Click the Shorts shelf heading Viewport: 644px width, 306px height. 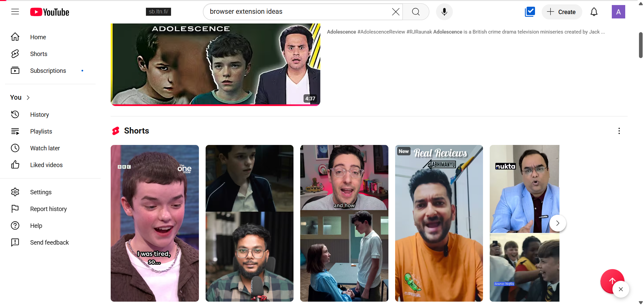coord(137,131)
